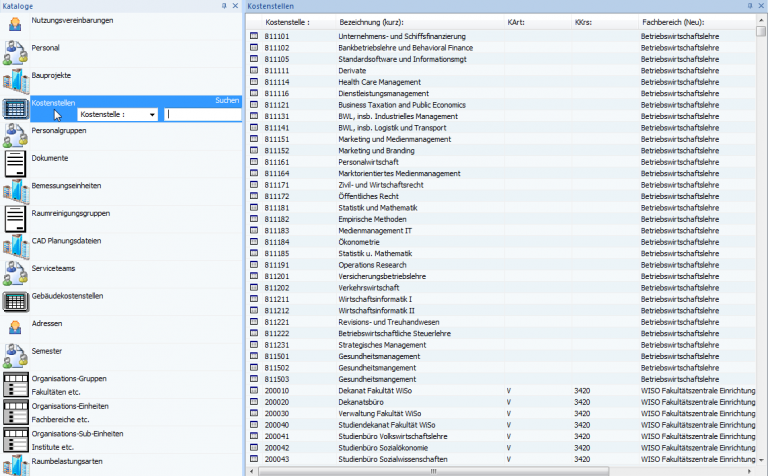Select cell Bankbetriebslehre und Behavioral Finance

coord(406,48)
